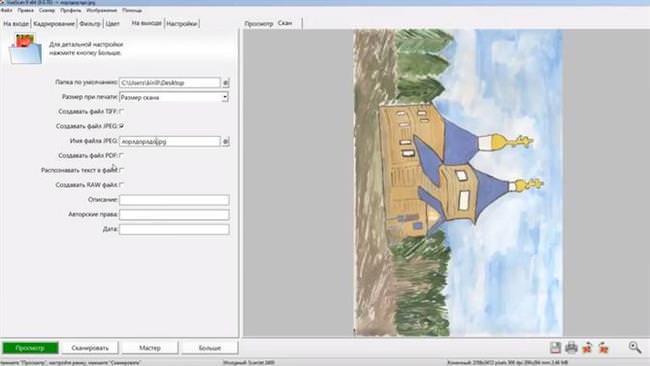Click the 'Сканировать' button
Viewport: 650px width, 366px height.
(x=90, y=348)
